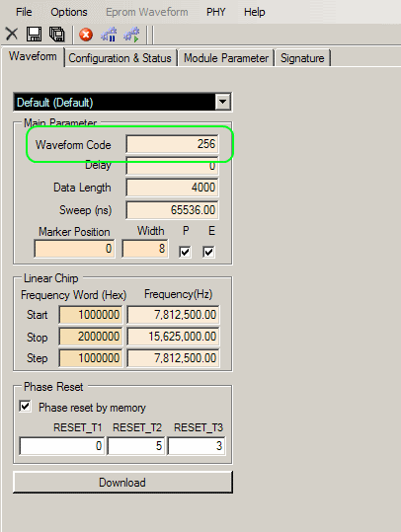Click the blue gear run icon
This screenshot has height=532, width=401.
[x=131, y=35]
